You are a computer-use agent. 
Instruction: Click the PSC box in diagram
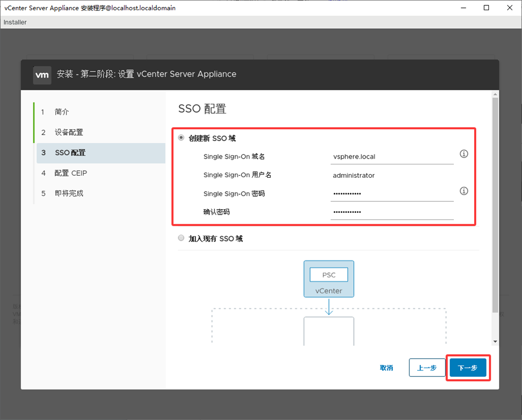coord(328,275)
